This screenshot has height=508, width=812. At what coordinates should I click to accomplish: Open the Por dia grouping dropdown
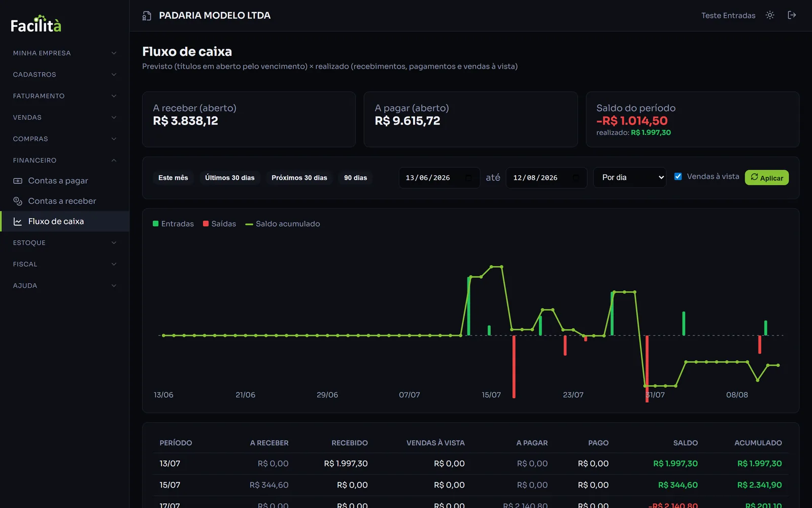point(630,177)
